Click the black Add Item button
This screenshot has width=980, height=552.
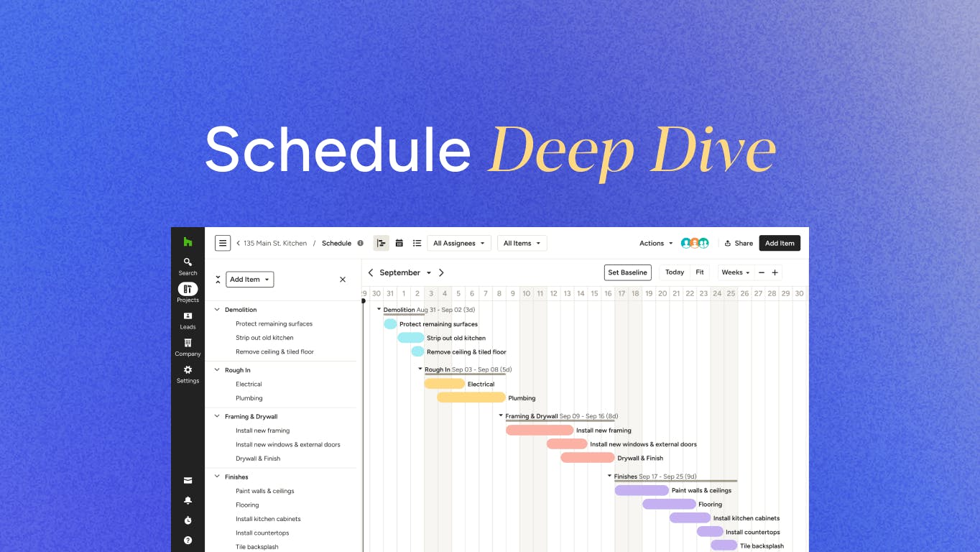[x=780, y=243]
